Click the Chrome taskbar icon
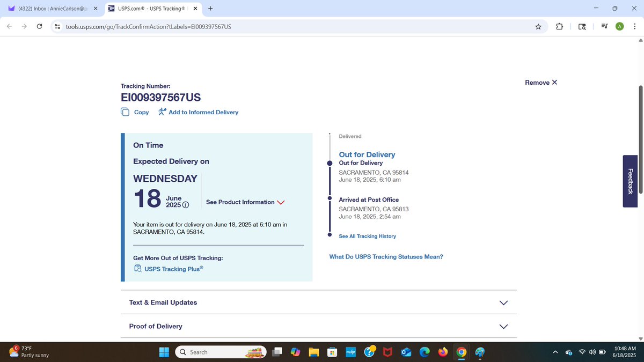The height and width of the screenshot is (362, 644). (x=461, y=352)
